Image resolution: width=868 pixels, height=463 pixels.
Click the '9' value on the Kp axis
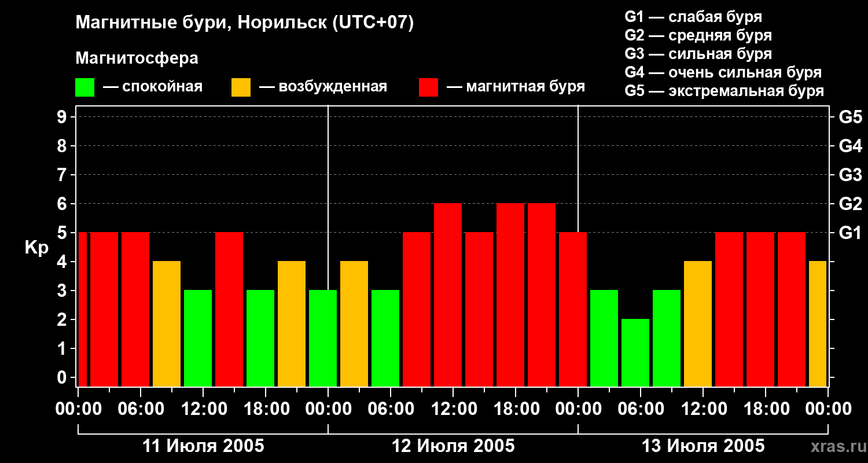click(x=63, y=117)
